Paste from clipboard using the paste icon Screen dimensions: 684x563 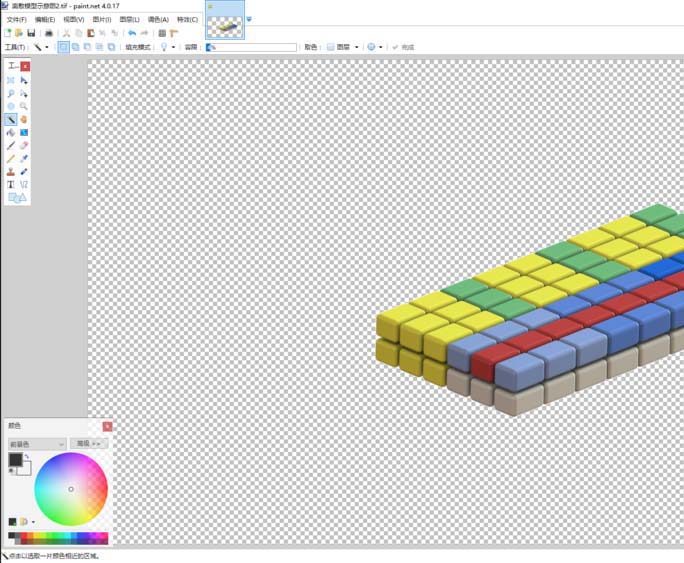point(91,33)
